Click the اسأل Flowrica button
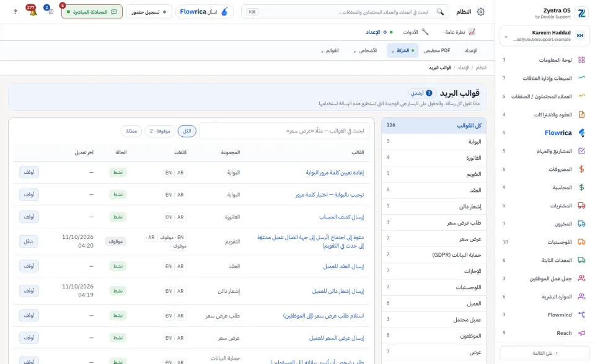This screenshot has height=364, width=595. point(204,12)
